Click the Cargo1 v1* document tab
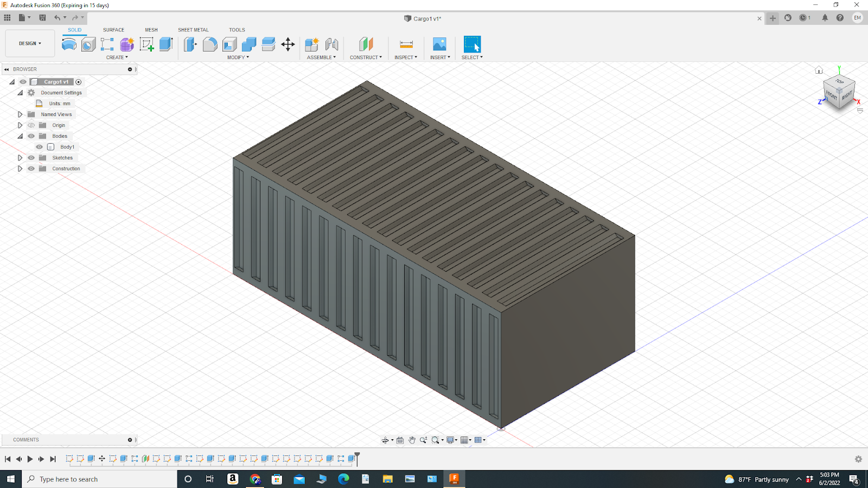Viewport: 868px width, 488px height. pyautogui.click(x=423, y=18)
